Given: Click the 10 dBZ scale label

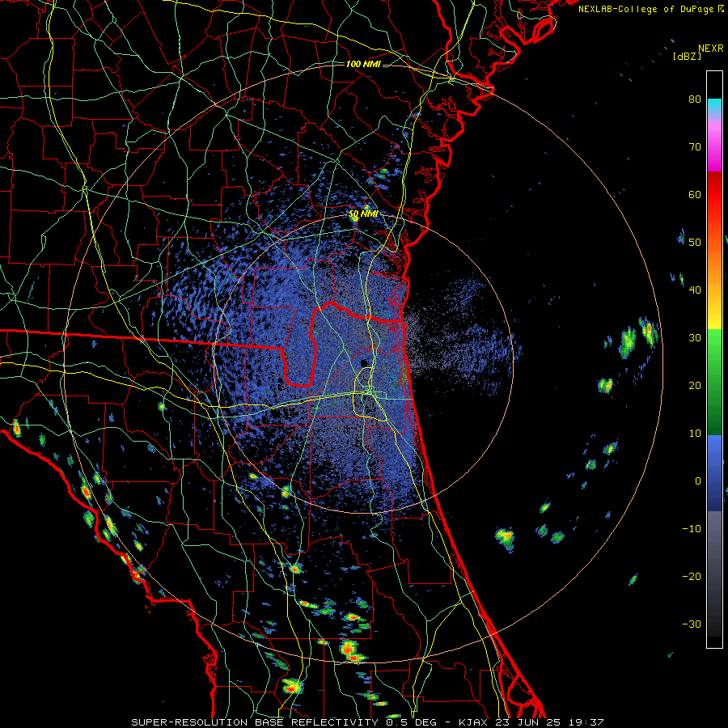Looking at the screenshot, I should (x=695, y=434).
